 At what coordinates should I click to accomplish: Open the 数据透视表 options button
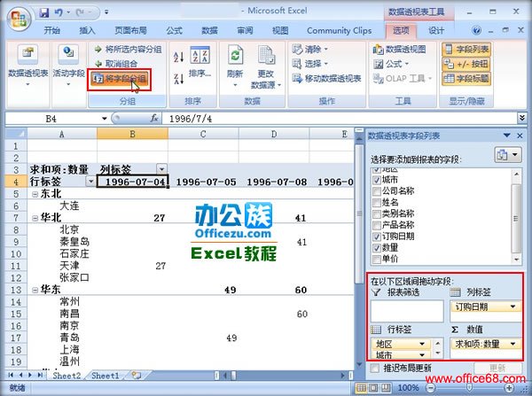coord(27,65)
